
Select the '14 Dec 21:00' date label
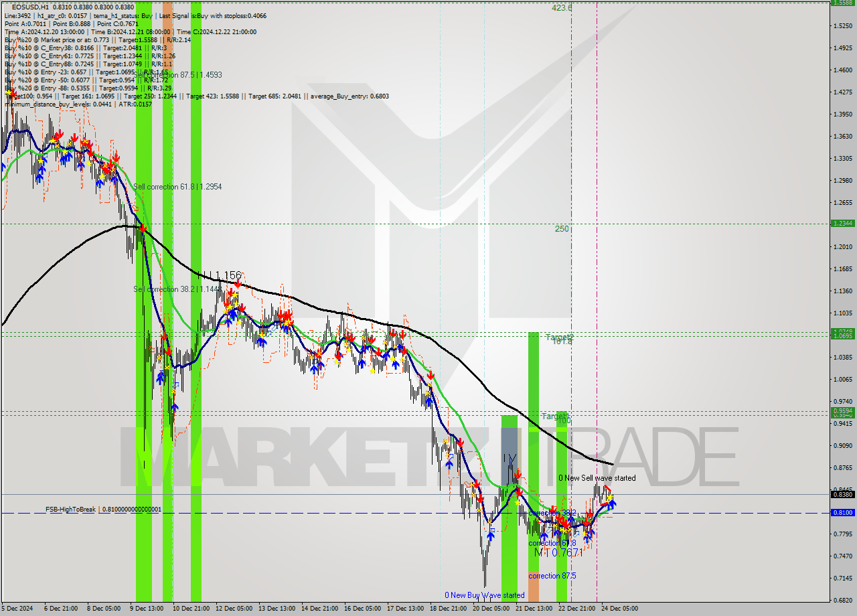coord(319,609)
